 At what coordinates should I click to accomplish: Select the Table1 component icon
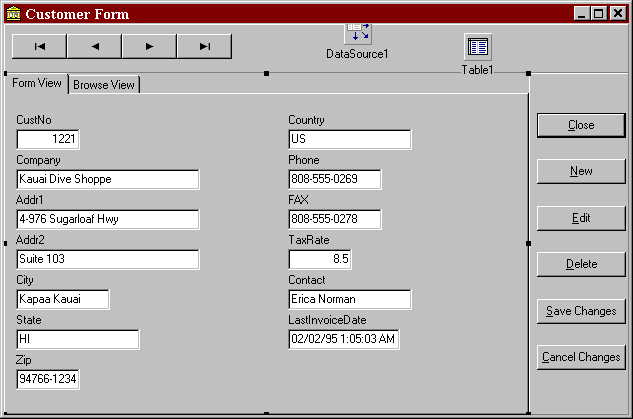click(x=478, y=47)
